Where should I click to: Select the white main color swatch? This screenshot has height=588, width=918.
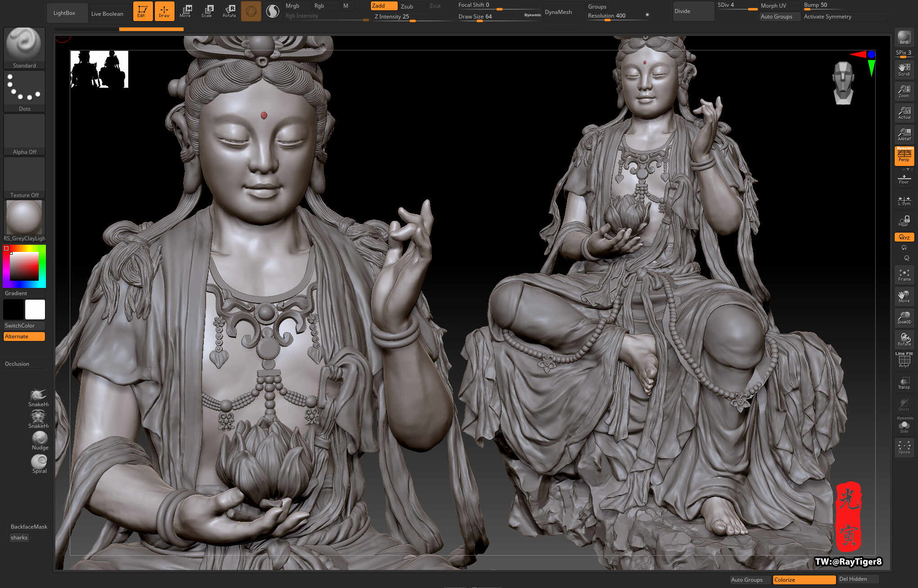(35, 310)
